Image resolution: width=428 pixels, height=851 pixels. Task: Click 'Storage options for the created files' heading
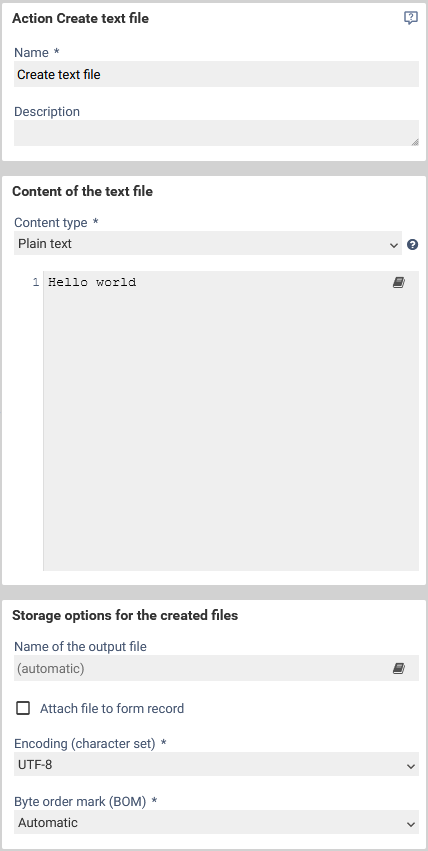(125, 615)
